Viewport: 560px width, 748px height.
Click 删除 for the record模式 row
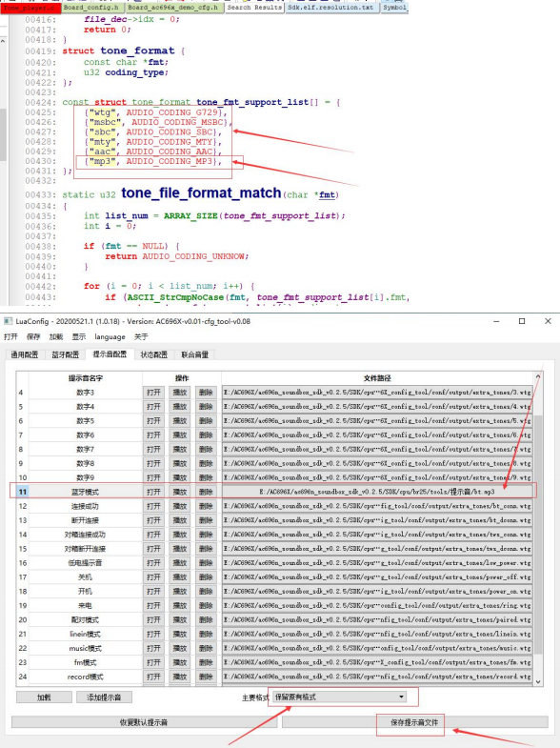(x=206, y=677)
